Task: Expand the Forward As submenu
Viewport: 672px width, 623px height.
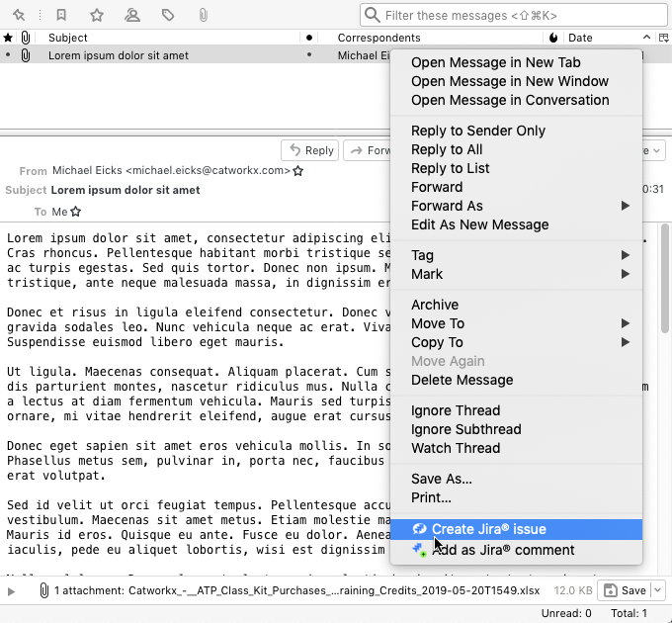Action: click(x=625, y=206)
